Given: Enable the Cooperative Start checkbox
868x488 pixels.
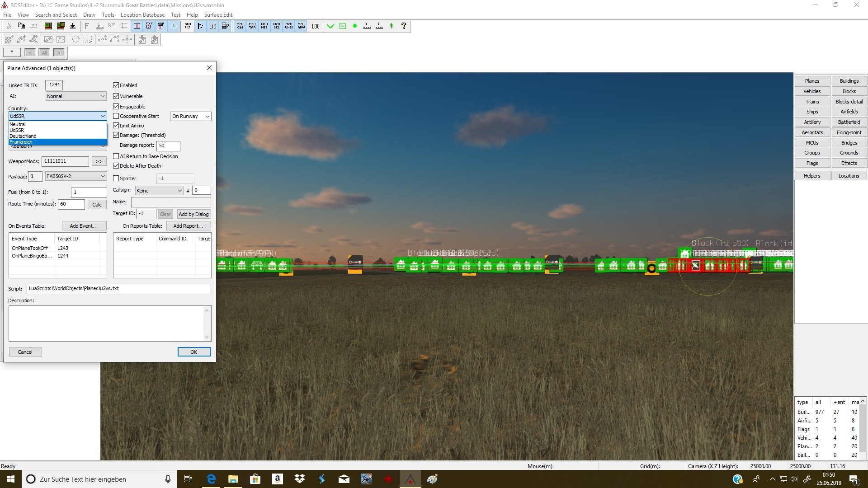Looking at the screenshot, I should 116,116.
